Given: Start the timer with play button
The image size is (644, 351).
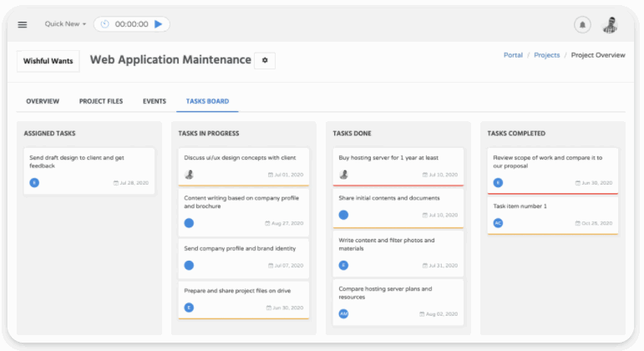Looking at the screenshot, I should (158, 24).
